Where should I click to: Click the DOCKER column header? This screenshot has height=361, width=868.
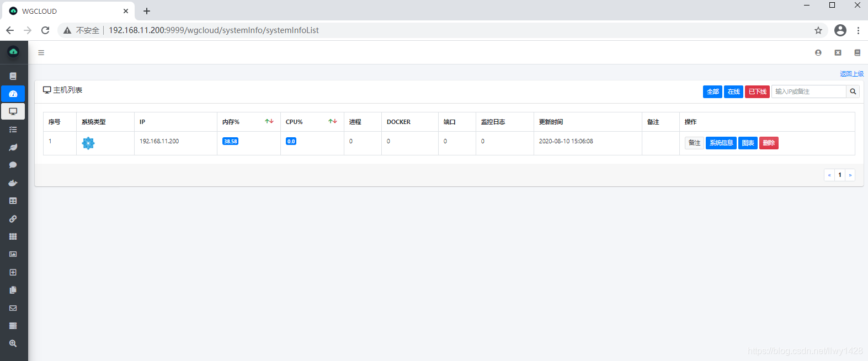[398, 122]
